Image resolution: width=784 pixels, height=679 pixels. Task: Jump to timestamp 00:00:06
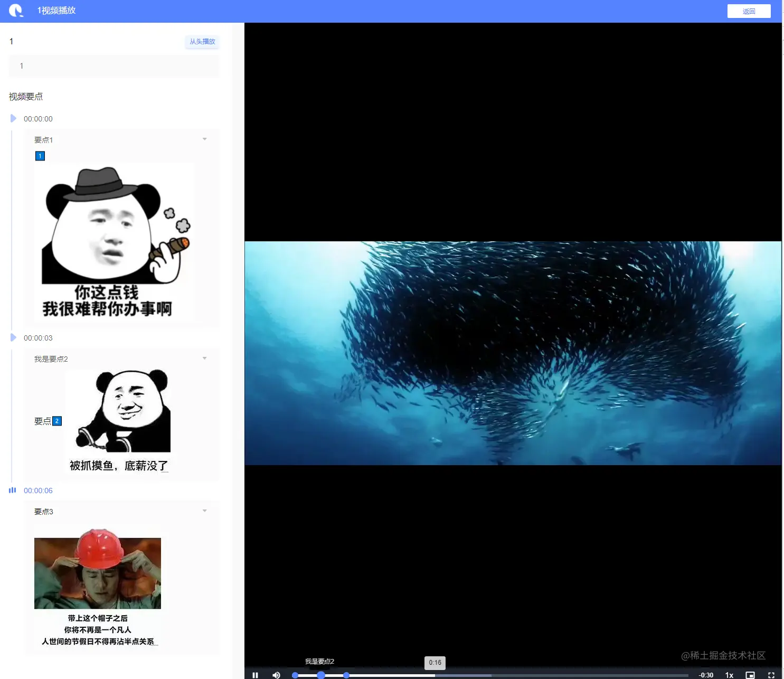pos(38,491)
